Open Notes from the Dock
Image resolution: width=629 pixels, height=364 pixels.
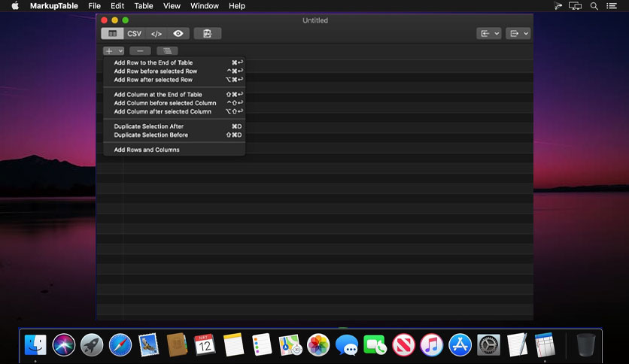(x=233, y=344)
